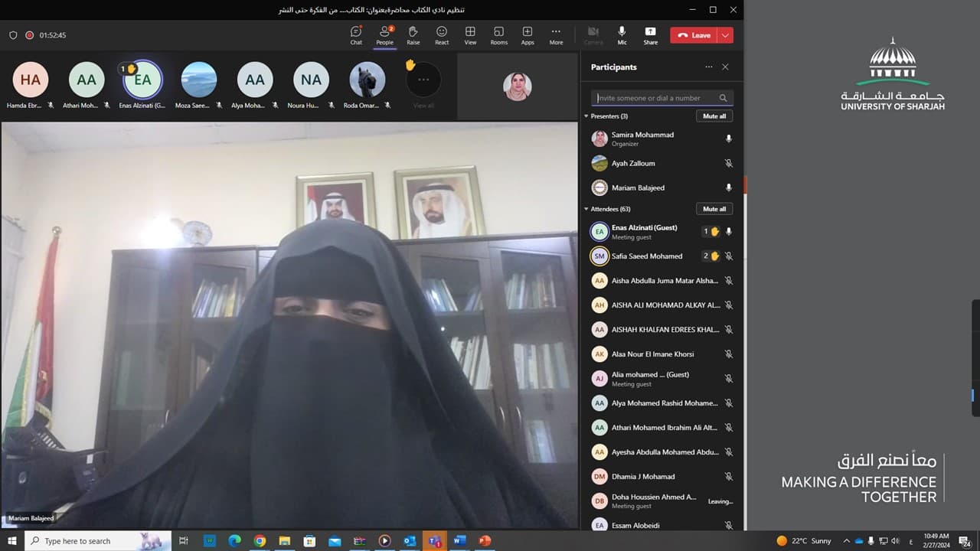980x551 pixels.
Task: Expand the Leave button dropdown arrow
Action: click(x=725, y=35)
